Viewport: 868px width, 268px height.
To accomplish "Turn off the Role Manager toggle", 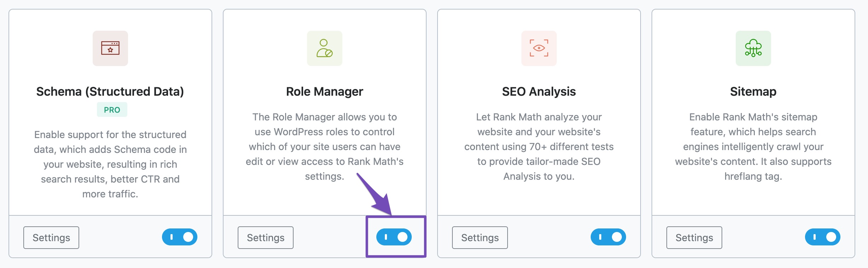I will [x=394, y=237].
